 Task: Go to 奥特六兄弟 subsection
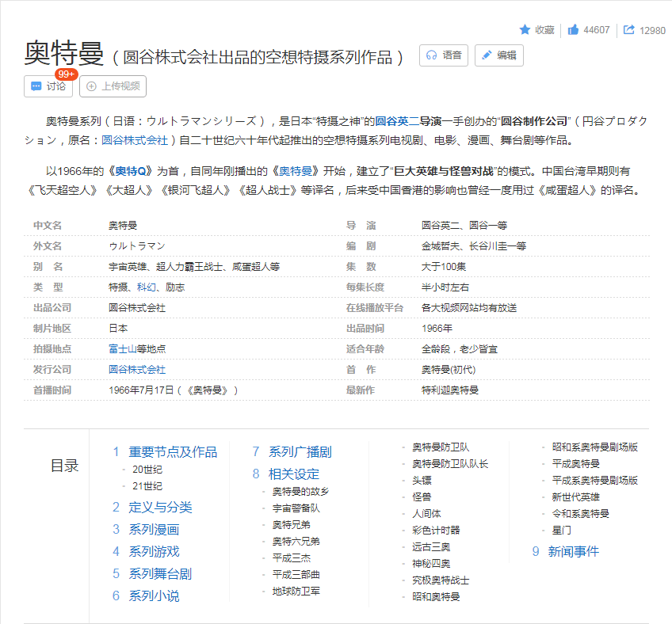click(x=296, y=542)
